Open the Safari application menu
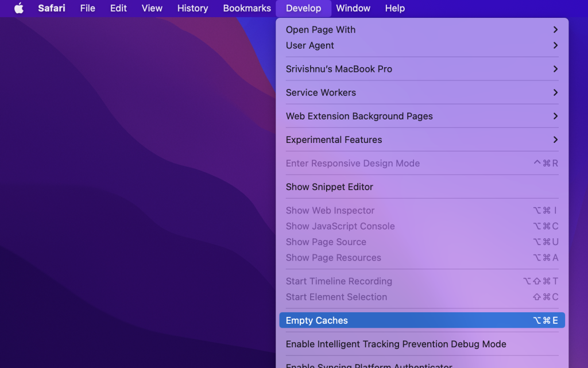588x368 pixels. click(x=51, y=8)
